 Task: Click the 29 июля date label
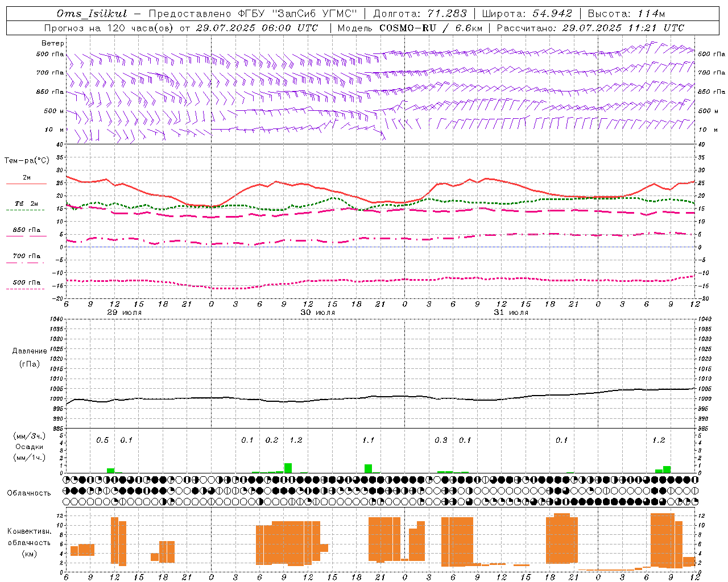click(125, 313)
